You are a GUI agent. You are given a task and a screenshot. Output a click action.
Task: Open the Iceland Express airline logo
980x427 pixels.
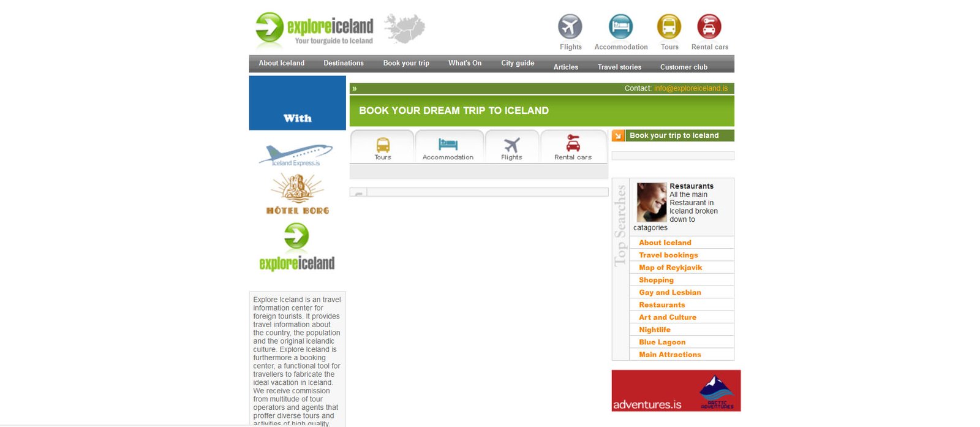tap(296, 155)
